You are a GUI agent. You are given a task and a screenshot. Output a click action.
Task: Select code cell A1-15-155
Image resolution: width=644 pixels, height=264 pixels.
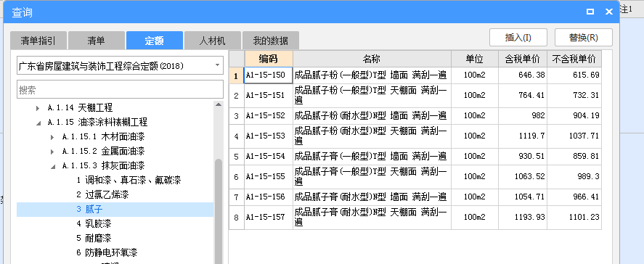click(269, 177)
